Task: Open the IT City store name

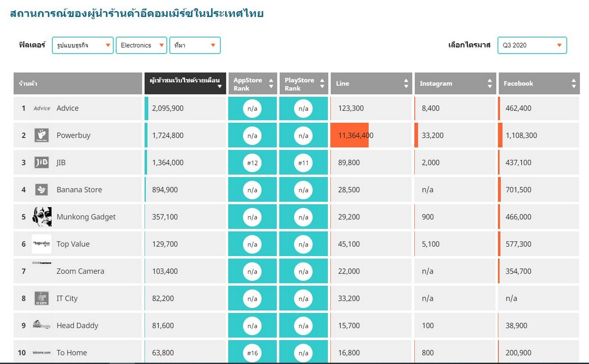Action: click(67, 298)
